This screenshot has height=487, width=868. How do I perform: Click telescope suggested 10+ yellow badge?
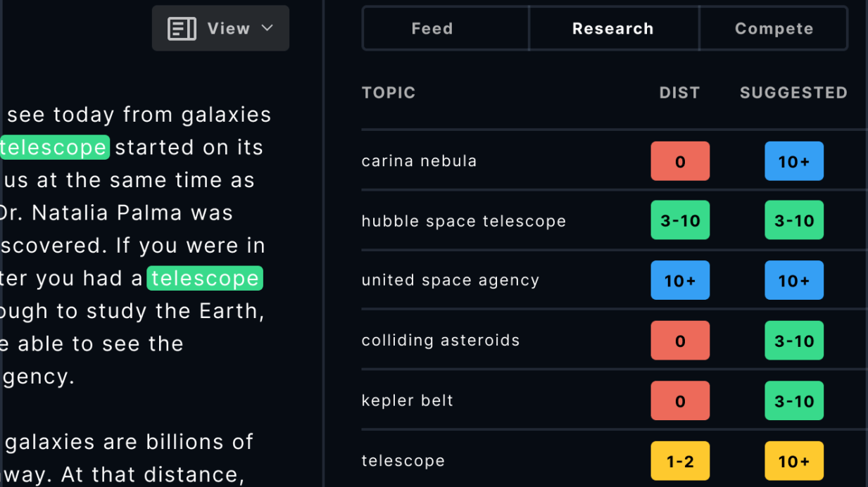[793, 461]
